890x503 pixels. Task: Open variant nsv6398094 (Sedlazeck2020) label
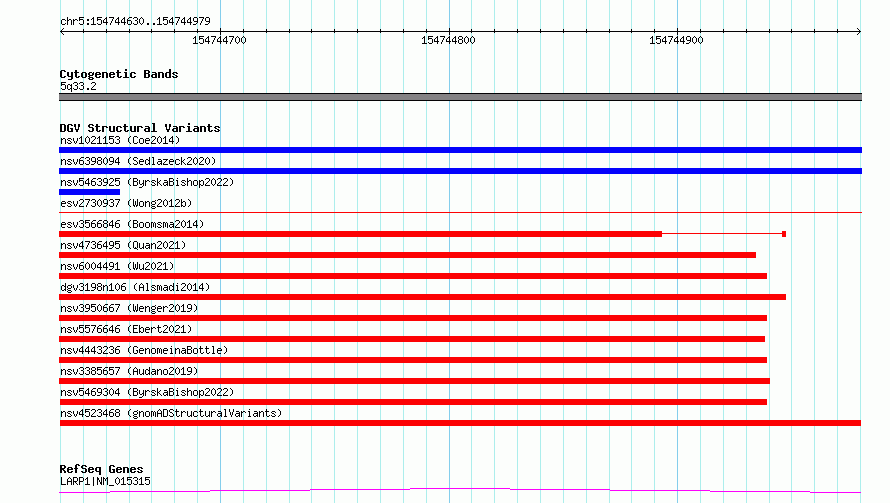(138, 161)
